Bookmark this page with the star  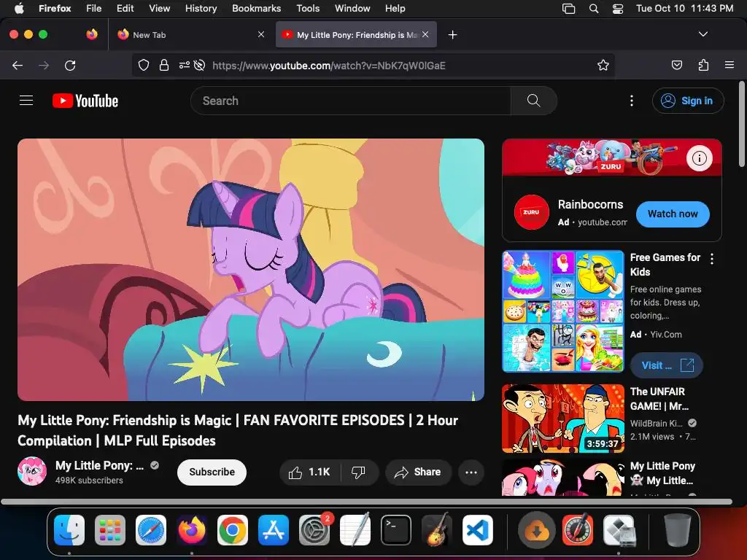click(603, 65)
